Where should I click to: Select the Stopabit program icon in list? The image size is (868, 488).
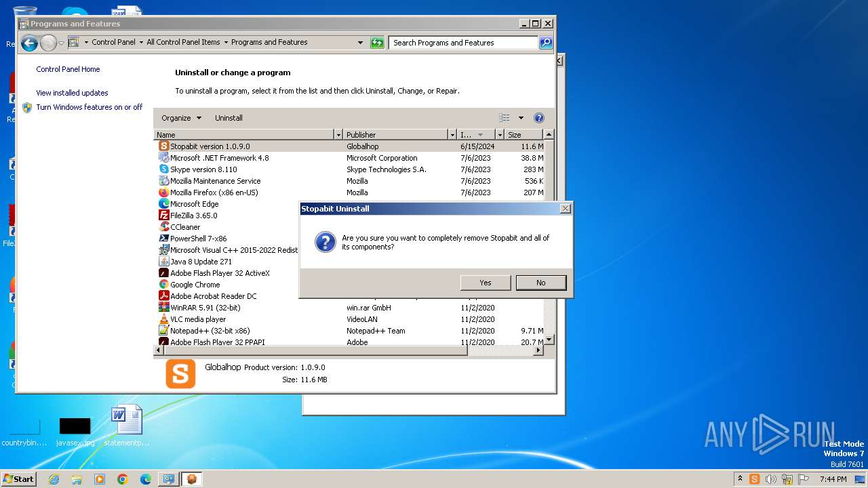point(163,146)
